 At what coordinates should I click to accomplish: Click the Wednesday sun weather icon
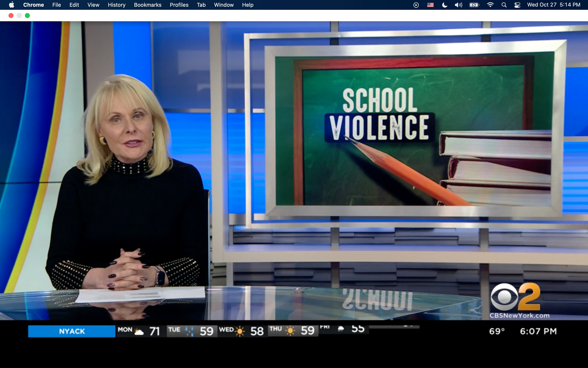pos(240,331)
